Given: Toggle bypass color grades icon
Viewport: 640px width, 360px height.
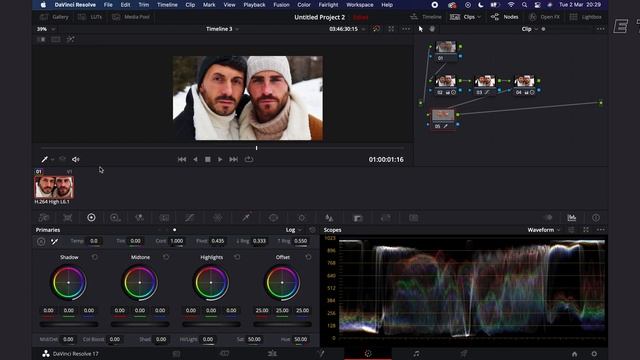Looking at the screenshot, I should [x=376, y=29].
